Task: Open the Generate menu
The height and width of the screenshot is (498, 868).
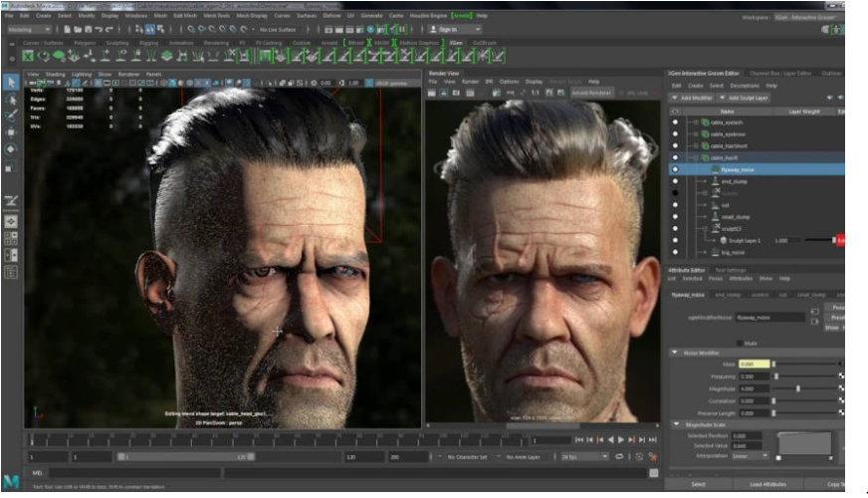Action: click(x=371, y=16)
